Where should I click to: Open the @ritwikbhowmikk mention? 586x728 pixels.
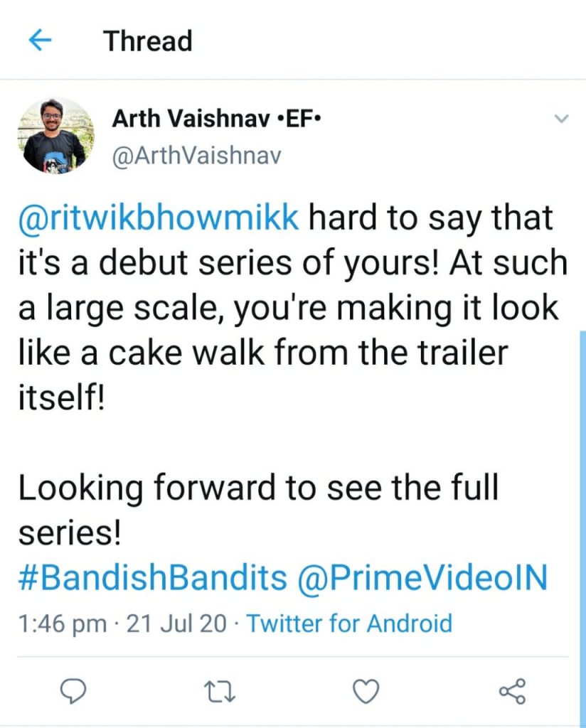point(158,219)
